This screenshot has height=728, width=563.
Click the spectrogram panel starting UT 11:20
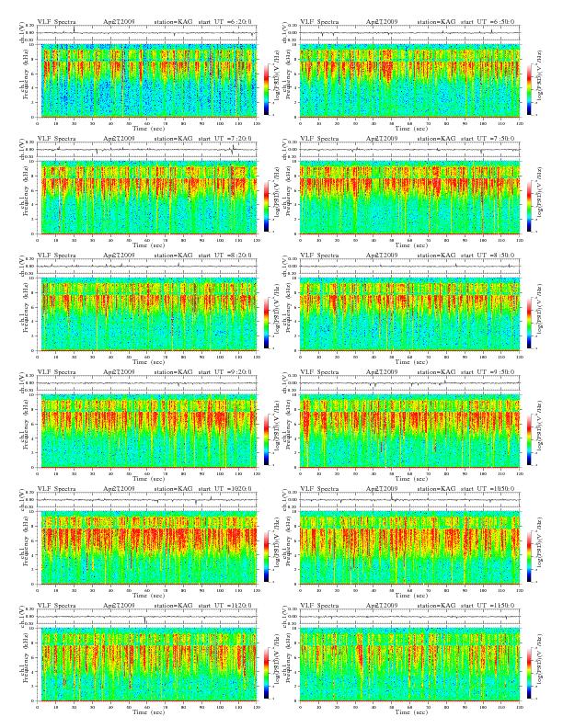point(147,665)
